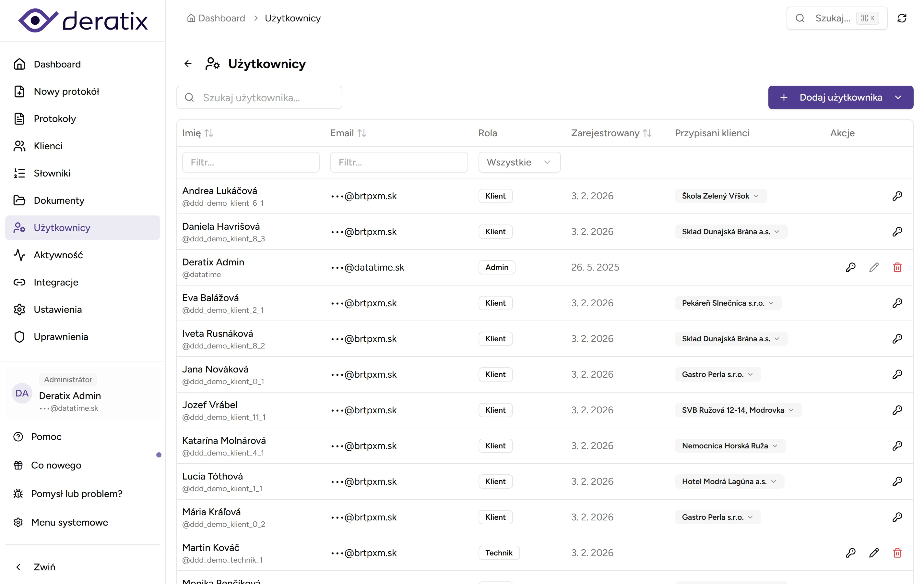Delete Deratix Admin with trash icon

tap(897, 267)
